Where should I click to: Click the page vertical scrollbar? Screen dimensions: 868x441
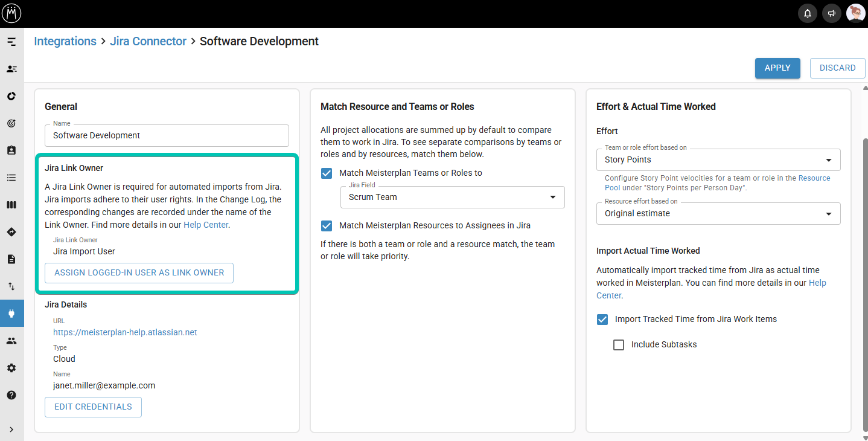point(865,284)
